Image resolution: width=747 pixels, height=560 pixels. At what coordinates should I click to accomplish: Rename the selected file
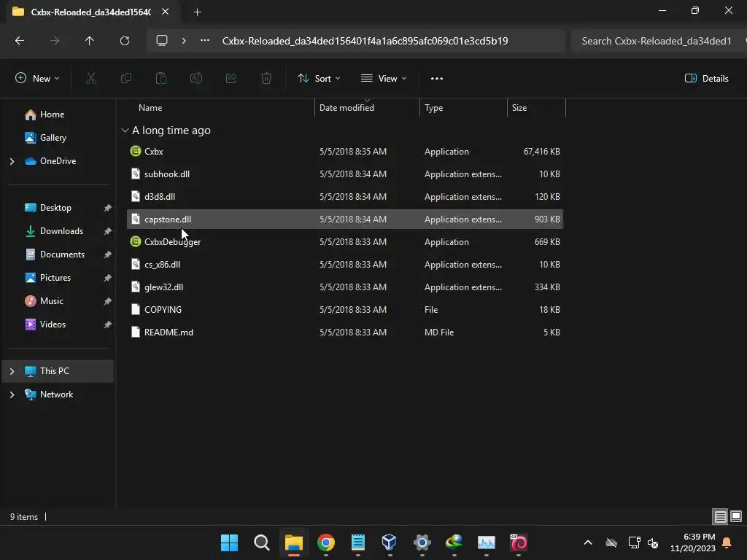(x=196, y=79)
